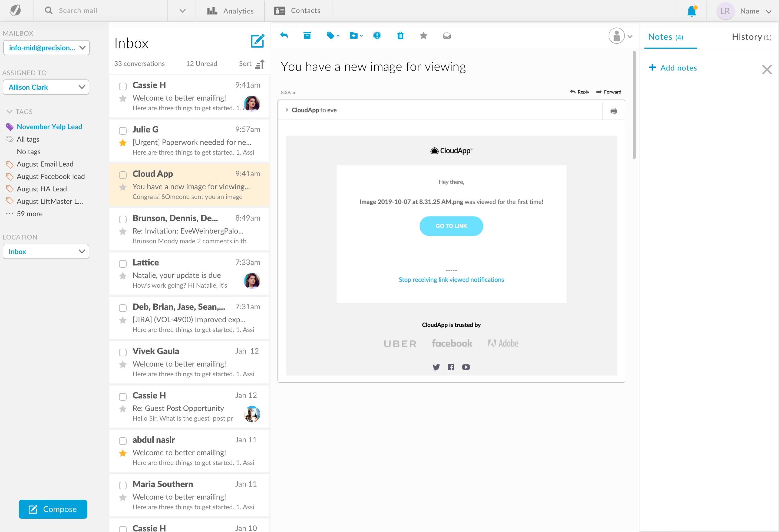Open CloudApp's Twitter icon link
The width and height of the screenshot is (779, 532).
tap(436, 367)
